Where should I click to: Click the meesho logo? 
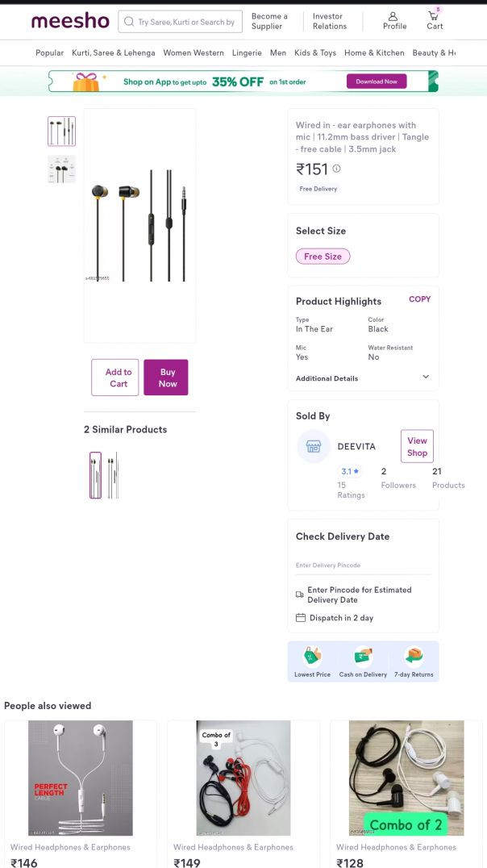pos(70,21)
